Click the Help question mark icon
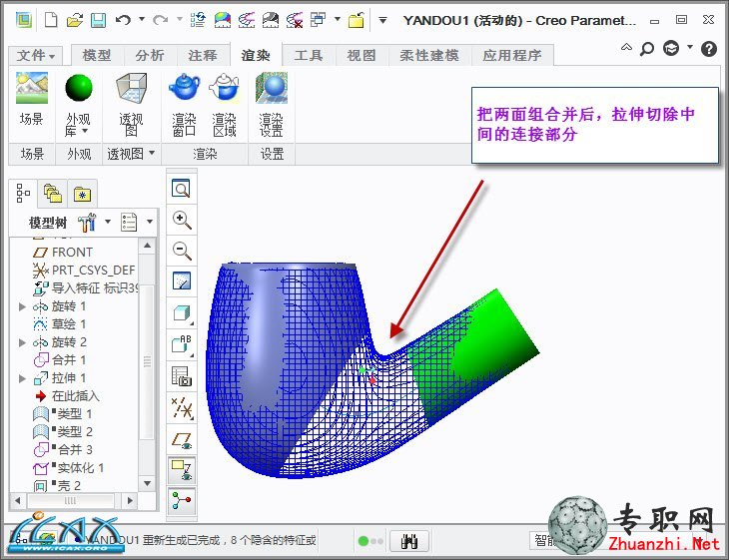The width and height of the screenshot is (729, 560). click(x=709, y=48)
